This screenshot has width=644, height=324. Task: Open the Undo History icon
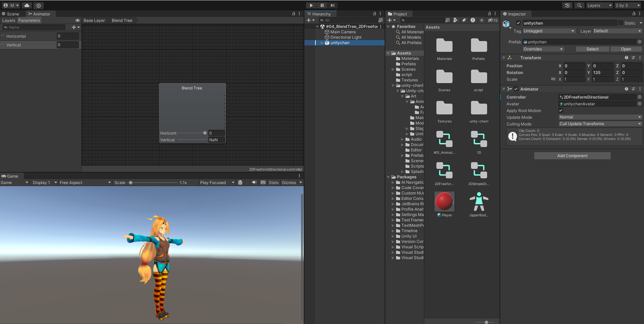(567, 5)
